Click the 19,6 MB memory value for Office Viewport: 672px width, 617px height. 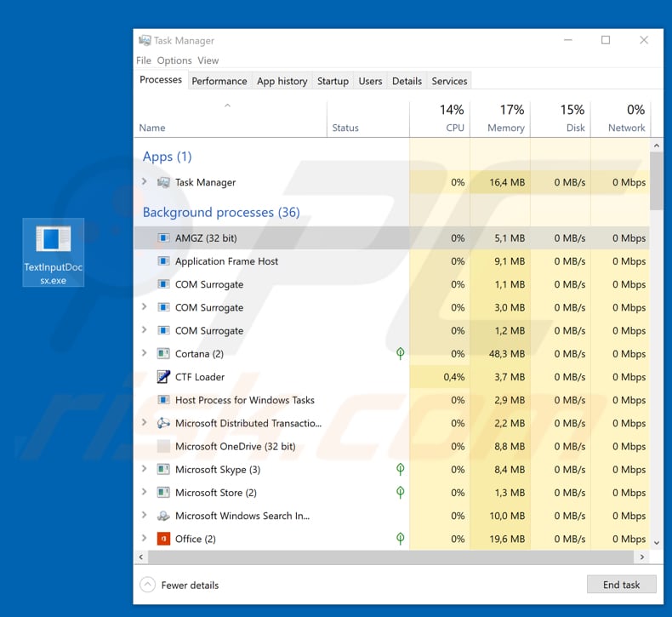coord(507,539)
